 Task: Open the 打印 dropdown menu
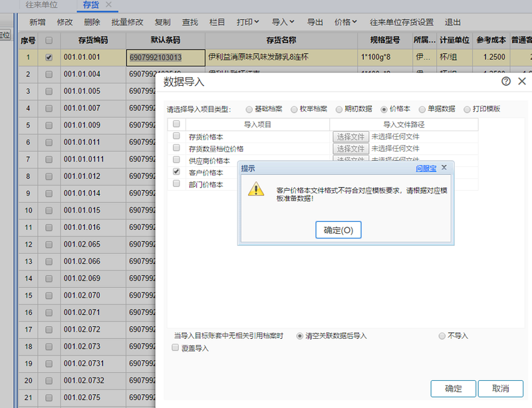point(247,23)
